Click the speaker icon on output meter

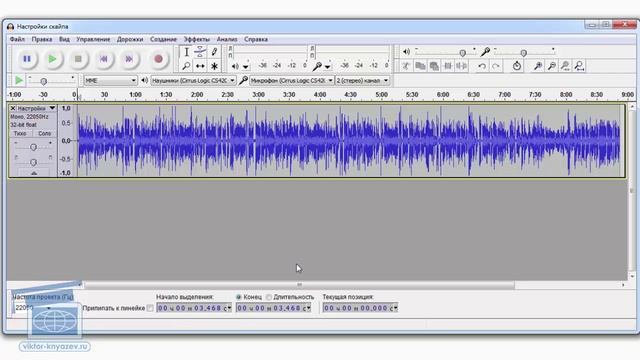point(235,66)
